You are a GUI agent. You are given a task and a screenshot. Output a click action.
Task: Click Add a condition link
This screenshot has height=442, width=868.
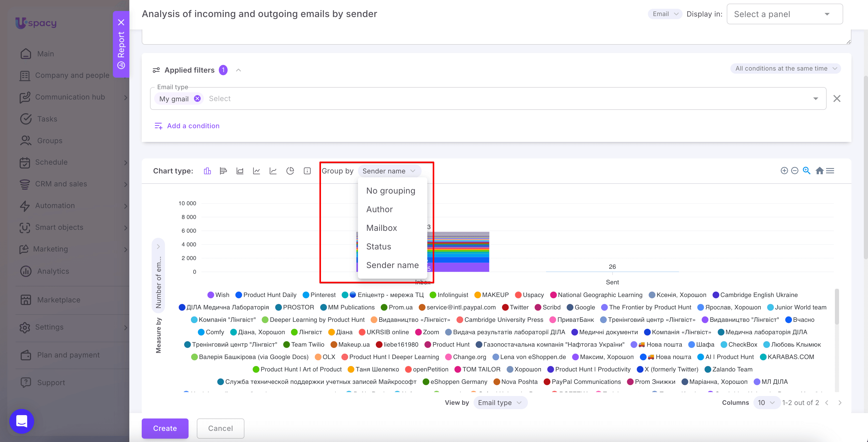coord(187,126)
